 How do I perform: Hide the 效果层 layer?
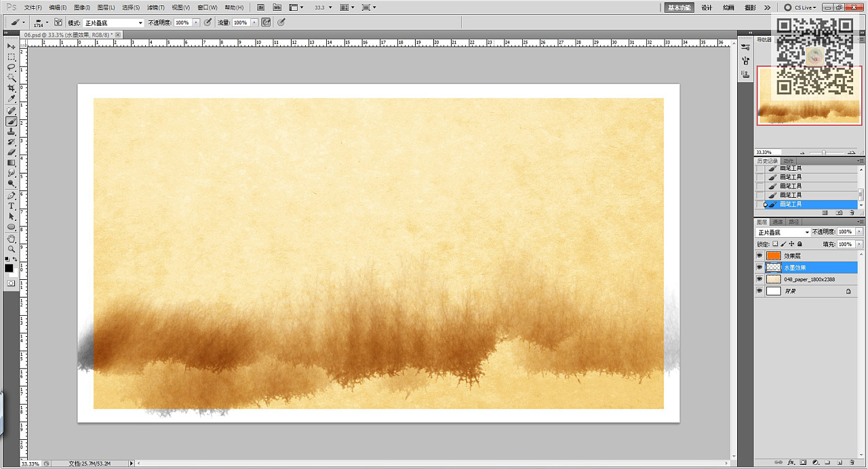tap(759, 256)
